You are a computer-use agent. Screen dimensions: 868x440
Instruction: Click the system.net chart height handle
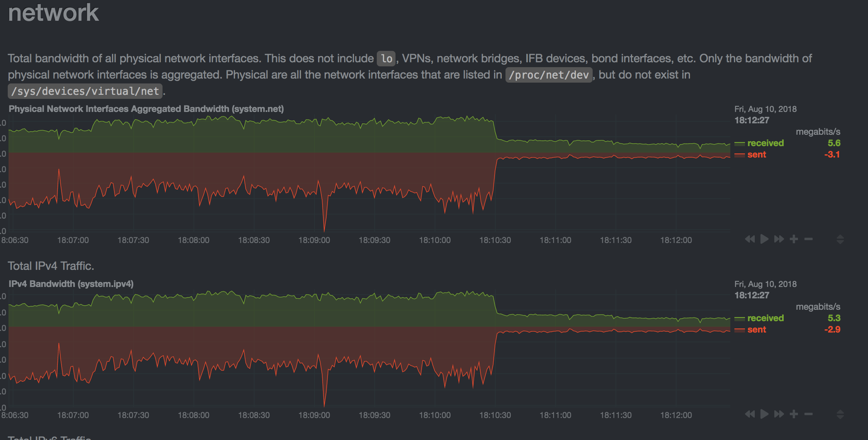[x=840, y=239]
